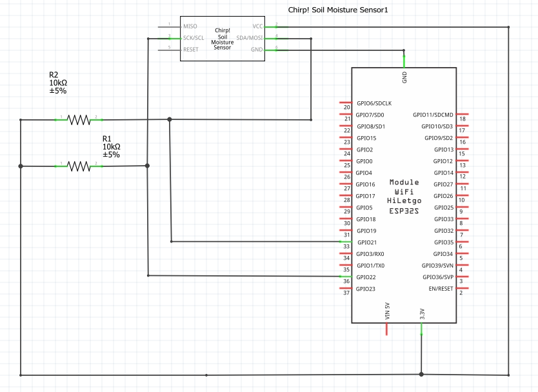This screenshot has width=538, height=392.
Task: Select the R2 10kΩ resistor symbol
Action: (77, 119)
